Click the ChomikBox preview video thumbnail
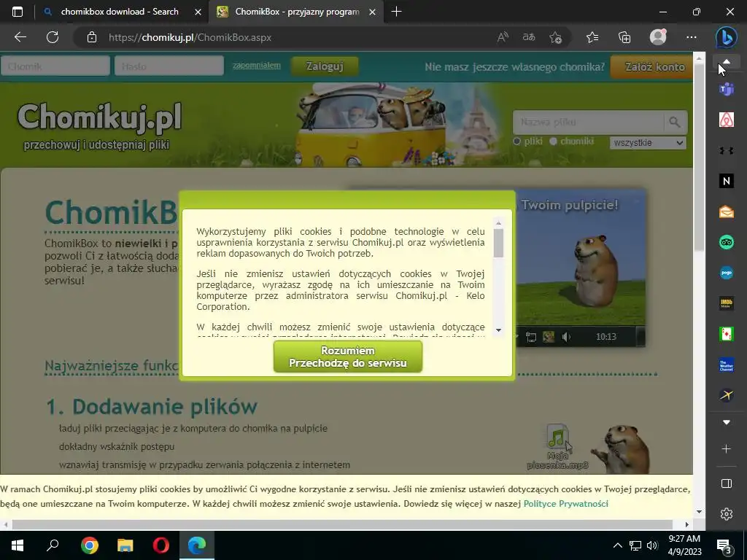 click(580, 267)
